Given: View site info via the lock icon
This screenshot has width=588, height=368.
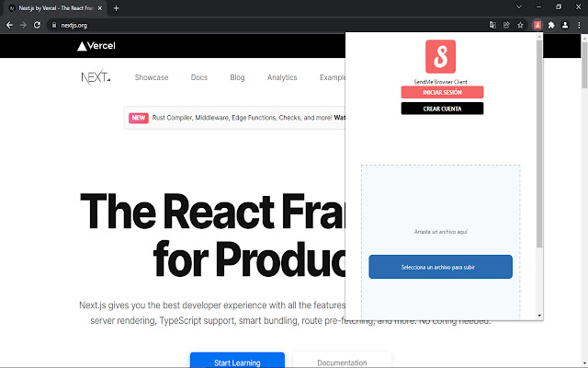Looking at the screenshot, I should pos(54,25).
